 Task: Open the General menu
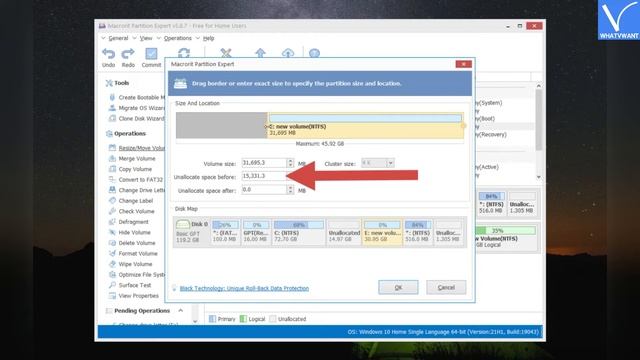click(118, 38)
